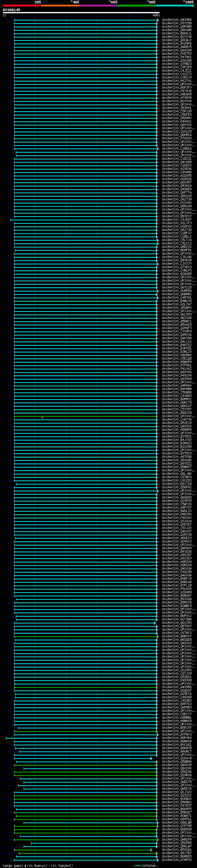This screenshot has height=868, width=197.
Task: Open hit UniRef100_Q9USW5
Action: tap(177, 30)
